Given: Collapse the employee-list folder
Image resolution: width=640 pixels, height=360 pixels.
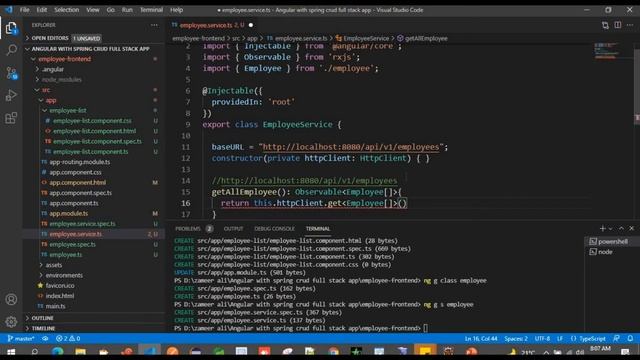Looking at the screenshot, I should 67,110.
